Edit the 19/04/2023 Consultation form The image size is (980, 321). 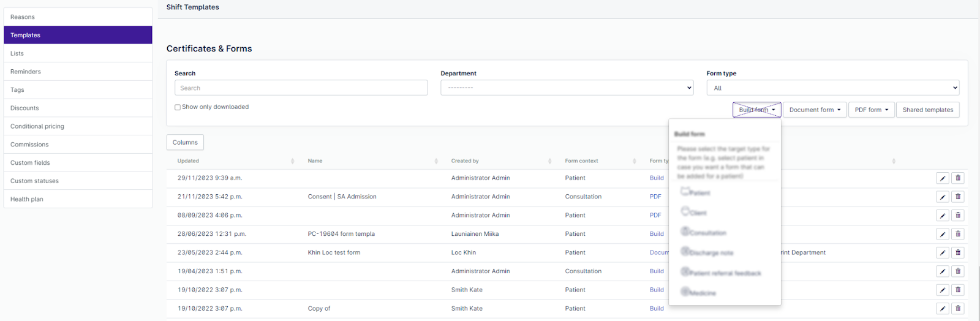pos(943,271)
